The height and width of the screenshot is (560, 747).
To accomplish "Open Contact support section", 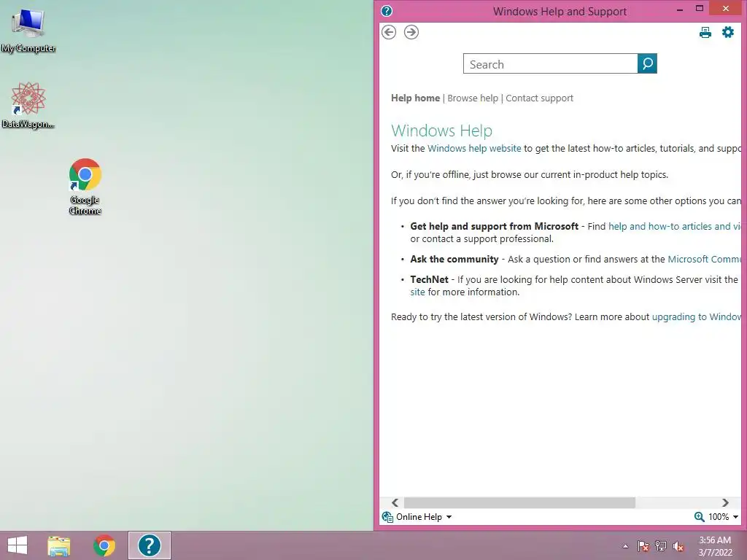I will (x=539, y=98).
